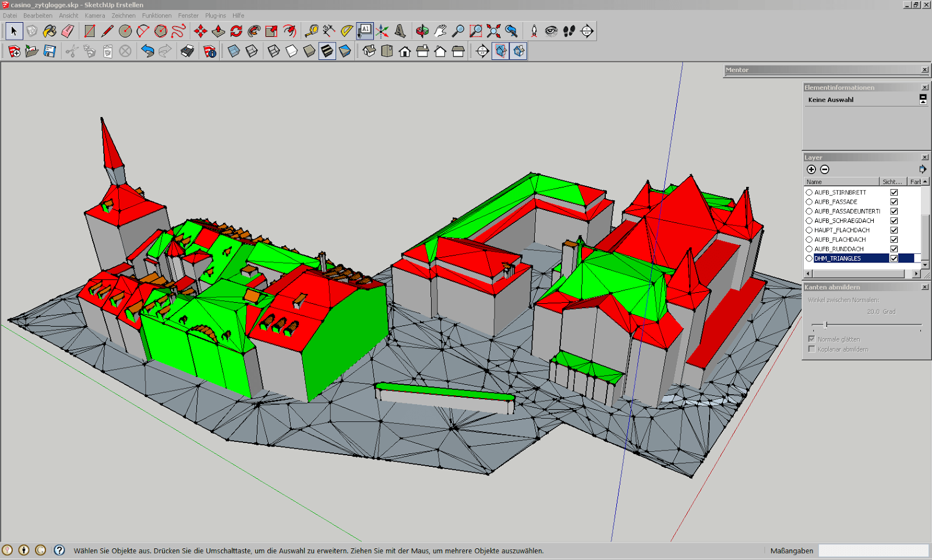Undo the last action

coord(147,51)
